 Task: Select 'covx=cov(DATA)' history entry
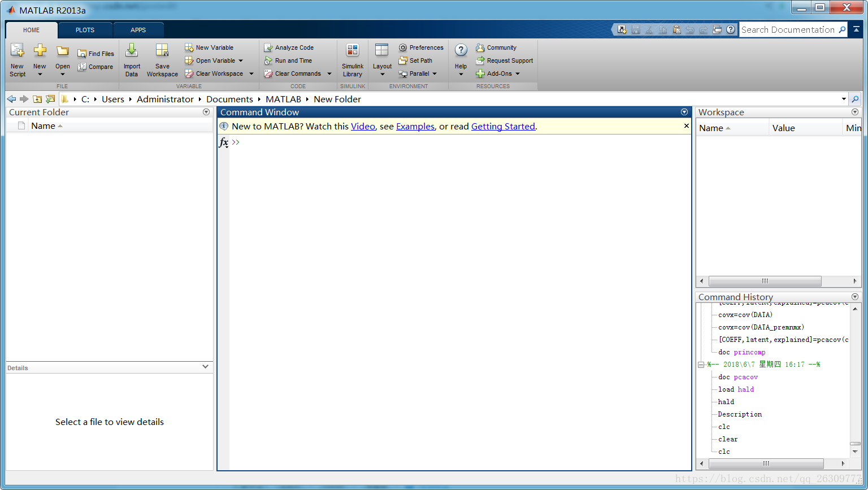point(745,315)
